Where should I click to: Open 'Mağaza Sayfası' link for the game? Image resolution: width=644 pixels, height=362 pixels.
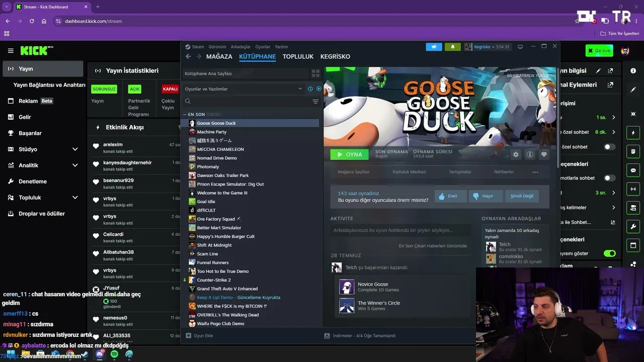coord(354,172)
